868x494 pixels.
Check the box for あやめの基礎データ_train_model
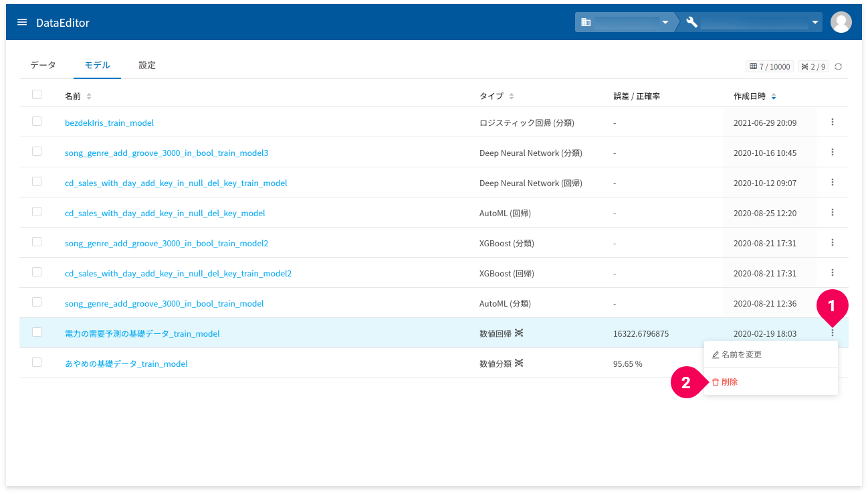pyautogui.click(x=37, y=362)
